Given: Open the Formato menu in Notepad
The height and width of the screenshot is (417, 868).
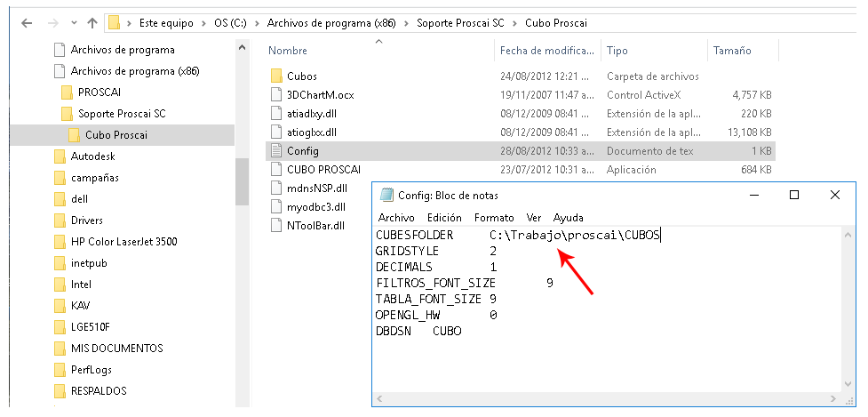Looking at the screenshot, I should tap(494, 218).
